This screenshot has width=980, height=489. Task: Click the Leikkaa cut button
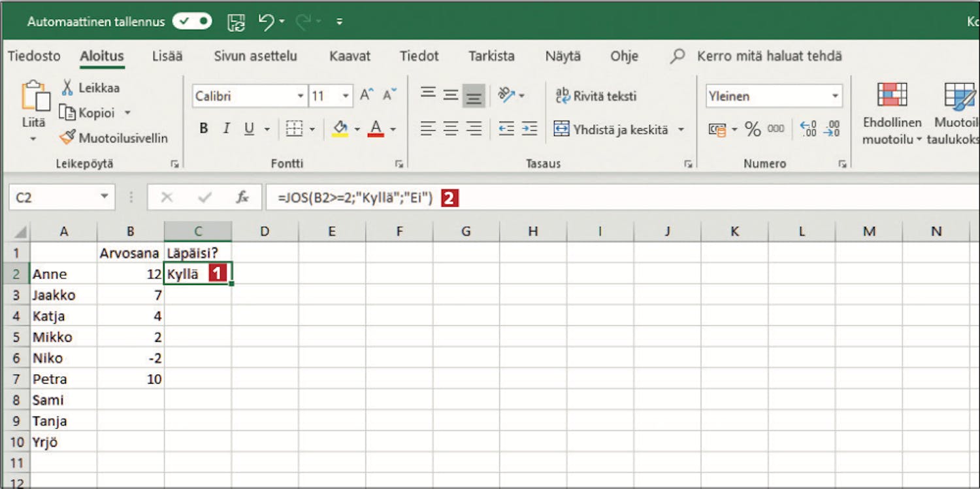[x=90, y=88]
